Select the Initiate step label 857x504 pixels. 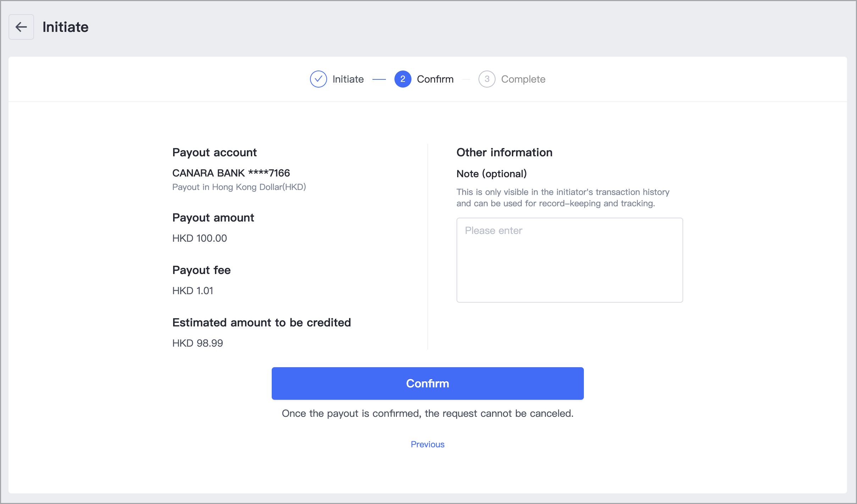click(348, 79)
